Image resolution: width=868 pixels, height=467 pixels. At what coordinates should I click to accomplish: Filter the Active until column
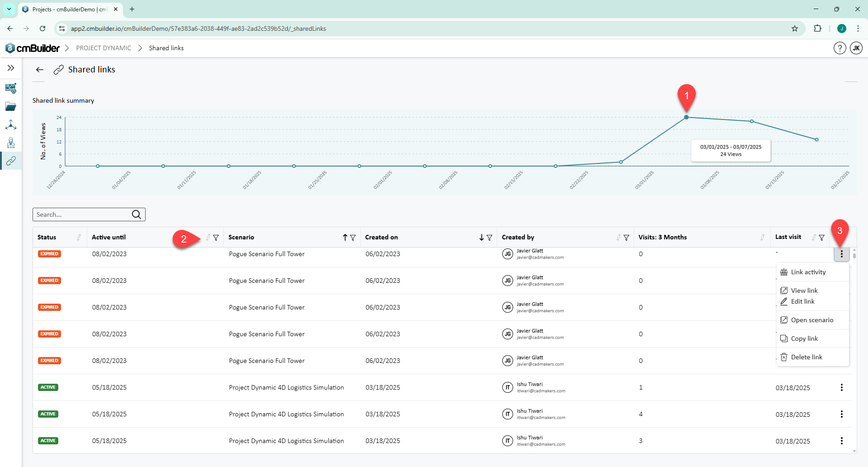point(216,238)
